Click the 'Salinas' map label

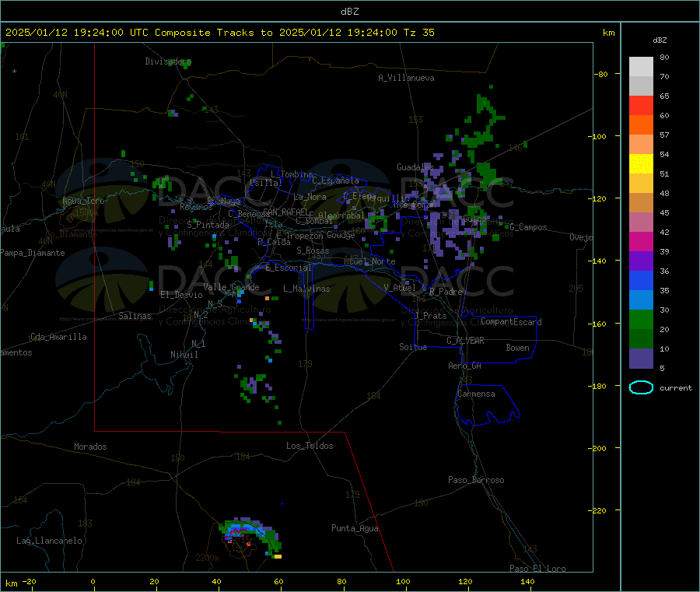click(x=135, y=316)
